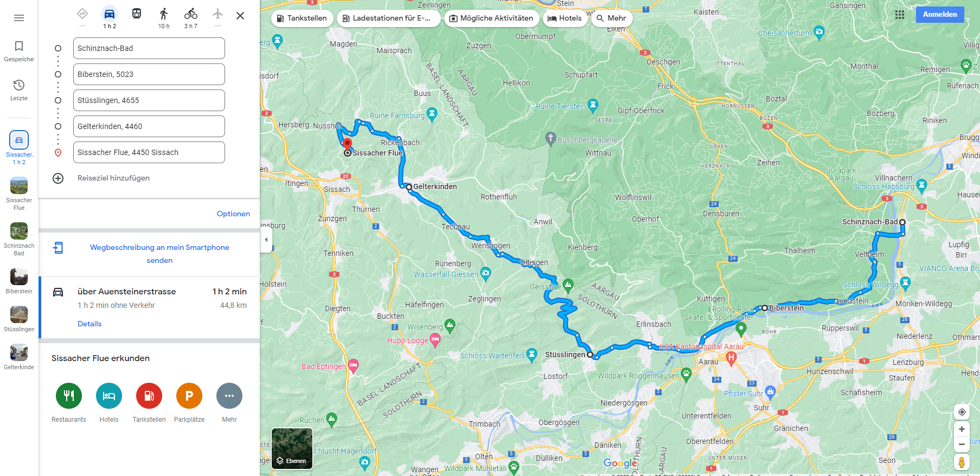Toggle the Ebenen layers view
Image resolution: width=980 pixels, height=476 pixels.
click(292, 448)
